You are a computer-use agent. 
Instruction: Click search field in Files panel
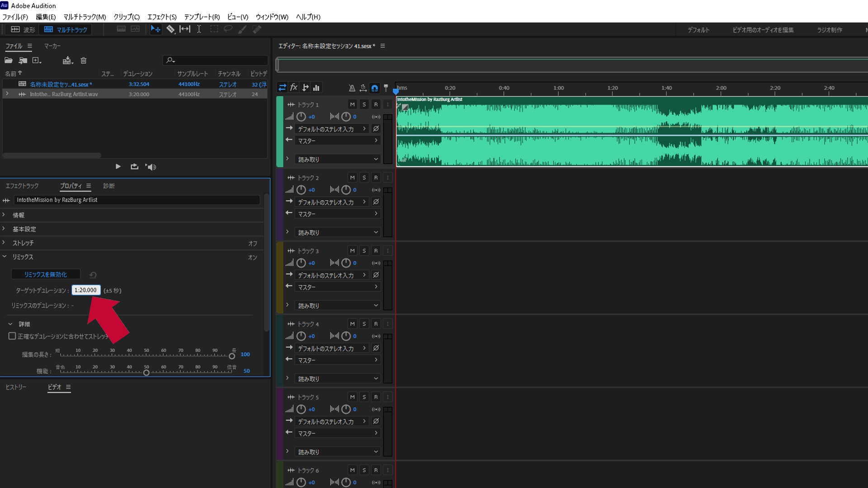pyautogui.click(x=215, y=60)
